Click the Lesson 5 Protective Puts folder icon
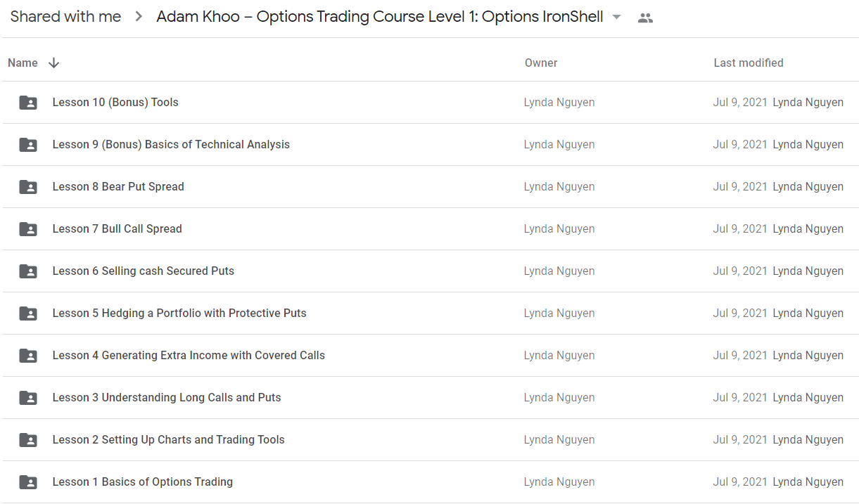859x504 pixels. click(x=28, y=314)
